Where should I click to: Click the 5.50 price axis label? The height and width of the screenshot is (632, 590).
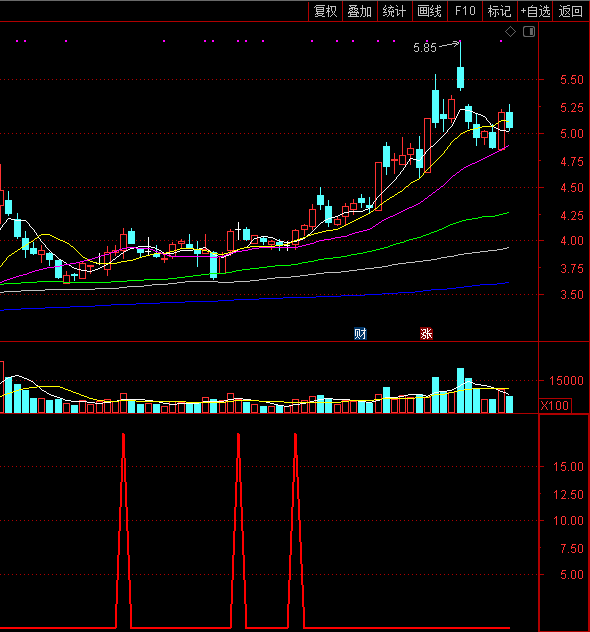(572, 80)
